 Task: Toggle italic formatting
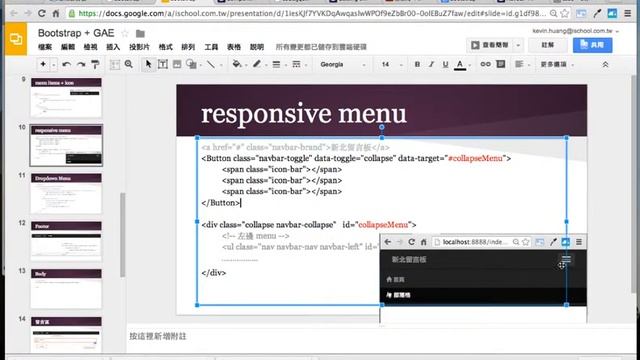pyautogui.click(x=431, y=64)
